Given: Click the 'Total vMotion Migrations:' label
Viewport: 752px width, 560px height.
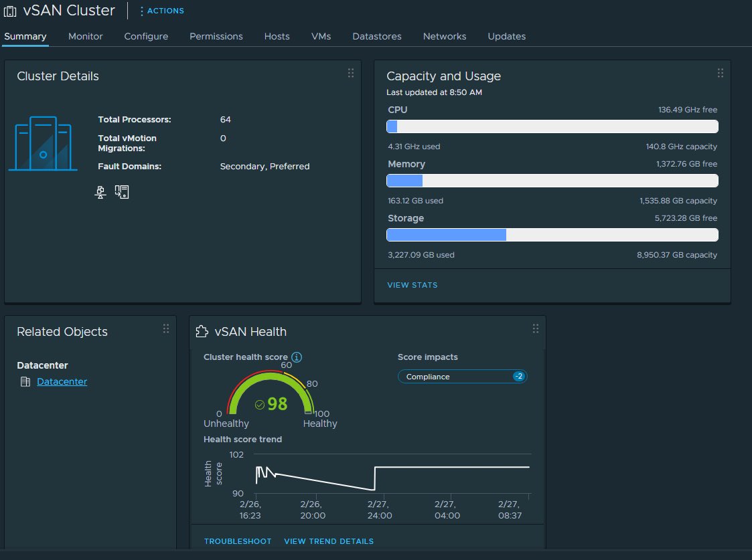Looking at the screenshot, I should [x=127, y=143].
